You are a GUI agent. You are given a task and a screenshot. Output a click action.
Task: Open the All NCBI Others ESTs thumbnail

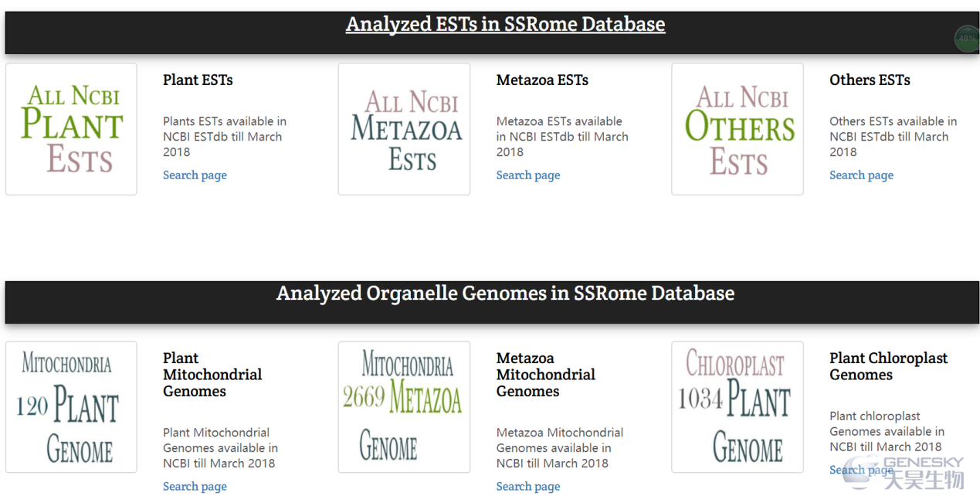738,129
